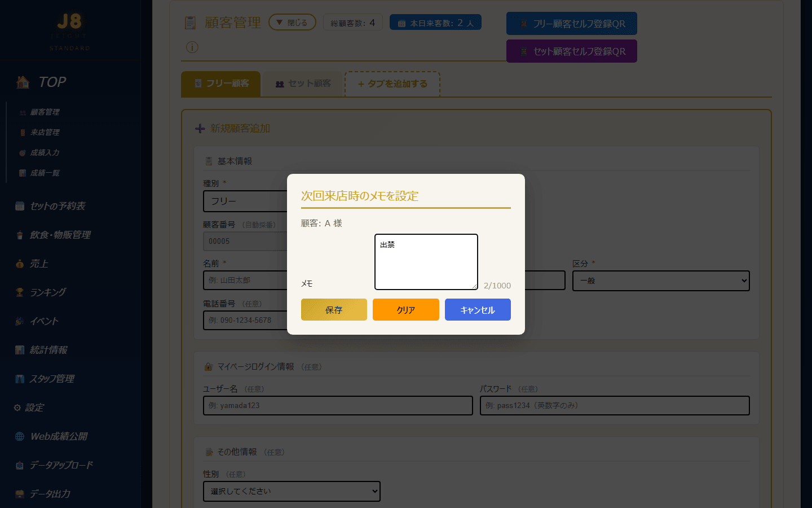Collapse the panel with 閉じる button
812x508 pixels.
292,23
